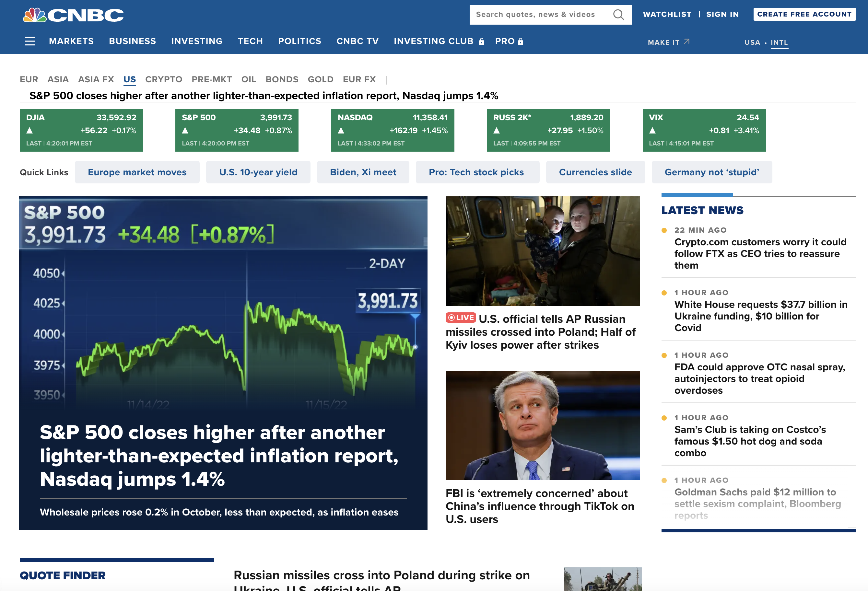Select the ASIA market tab

tap(58, 79)
